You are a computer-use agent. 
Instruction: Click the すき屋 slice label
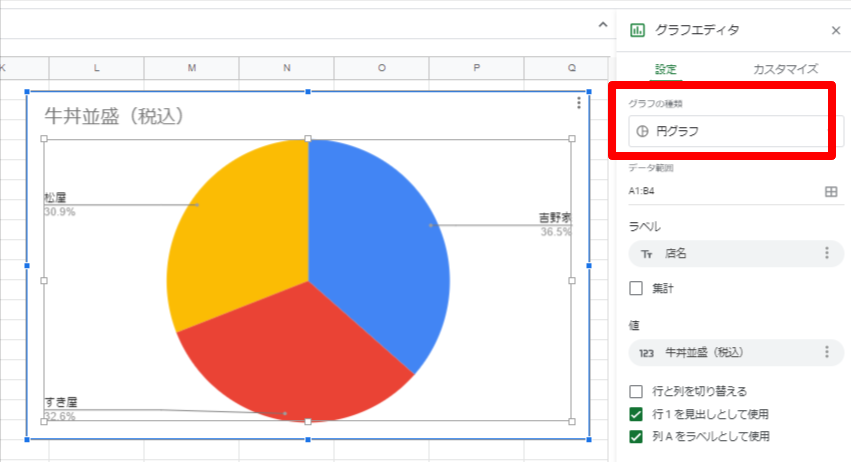pyautogui.click(x=61, y=402)
